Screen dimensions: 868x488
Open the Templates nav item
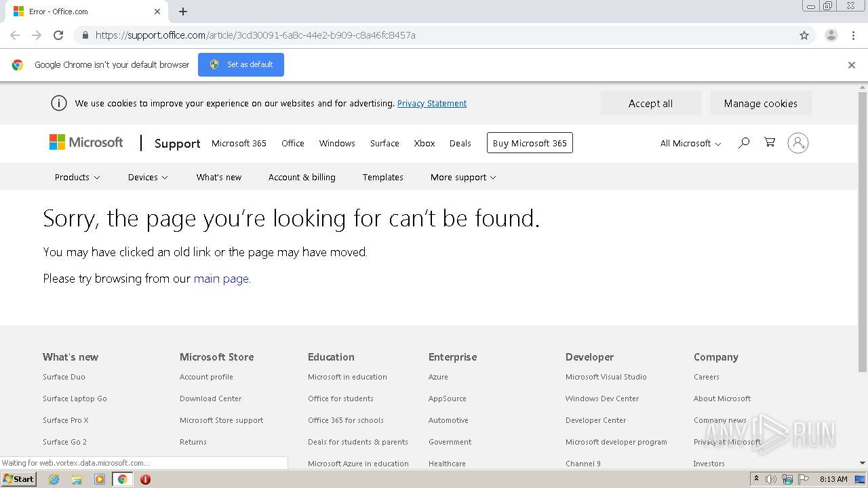tap(382, 177)
